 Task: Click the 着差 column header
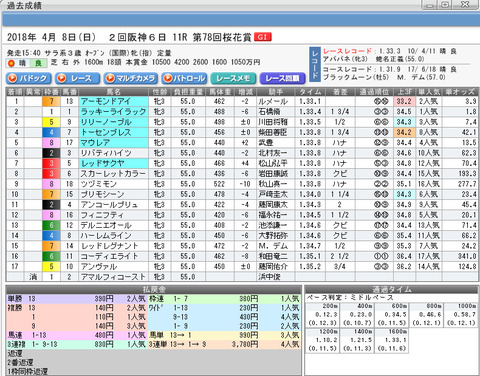tap(340, 92)
